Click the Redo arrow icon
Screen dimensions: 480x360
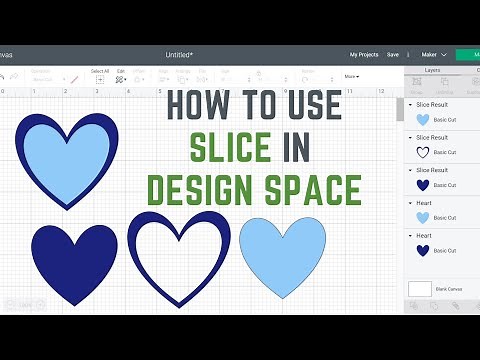pyautogui.click(x=14, y=77)
